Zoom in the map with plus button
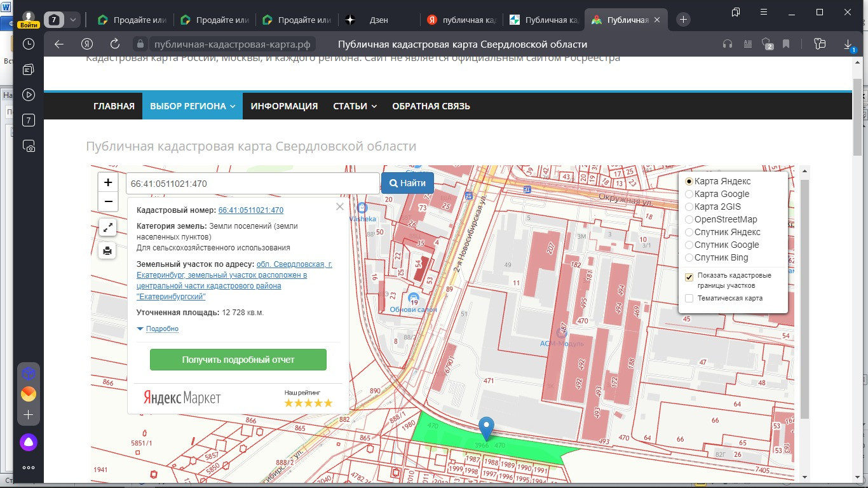 [108, 182]
